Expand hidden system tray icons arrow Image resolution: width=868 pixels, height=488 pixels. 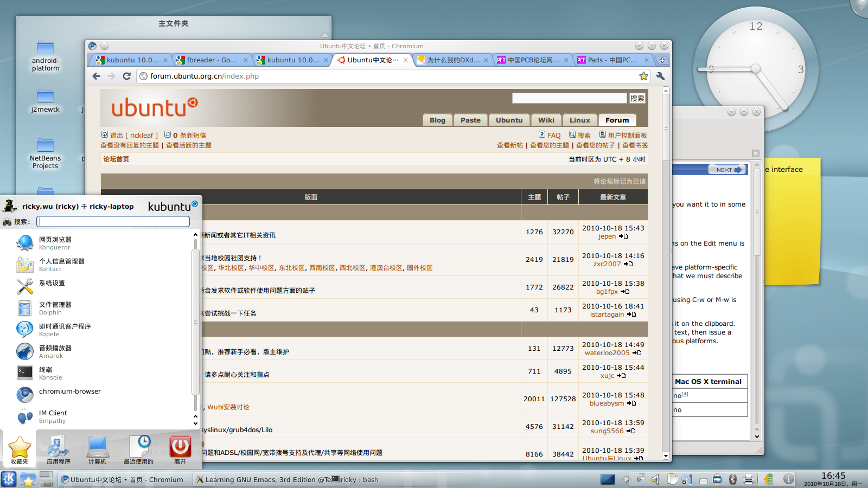[x=626, y=479]
